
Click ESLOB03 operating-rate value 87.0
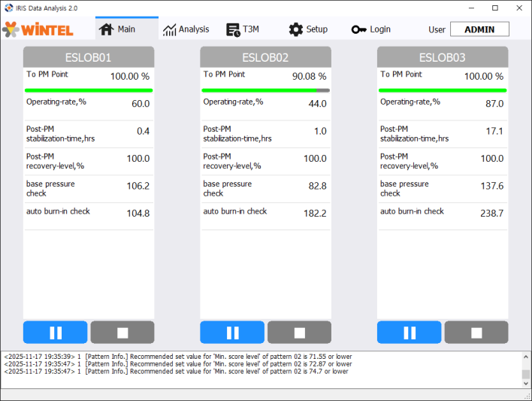pyautogui.click(x=494, y=104)
